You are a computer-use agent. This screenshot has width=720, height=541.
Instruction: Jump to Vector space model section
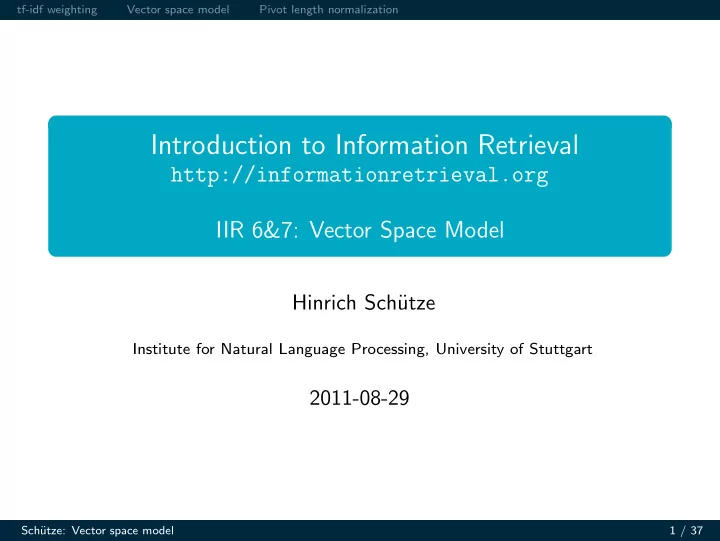click(x=178, y=10)
